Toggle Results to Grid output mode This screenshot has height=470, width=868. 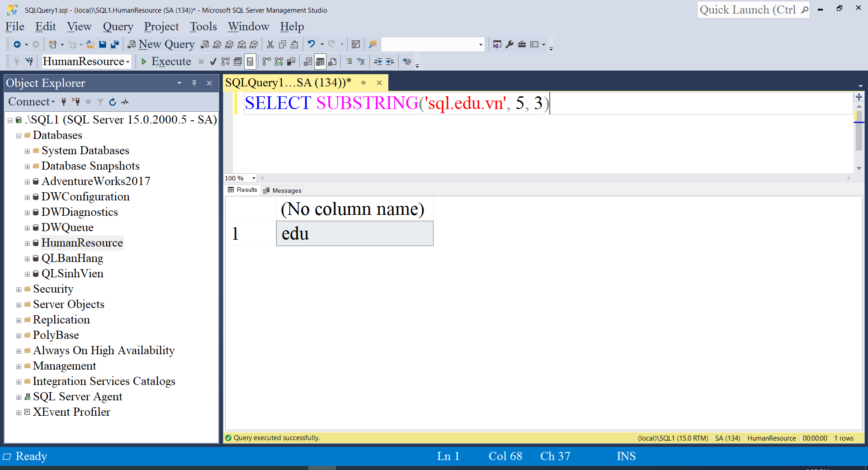tap(320, 62)
